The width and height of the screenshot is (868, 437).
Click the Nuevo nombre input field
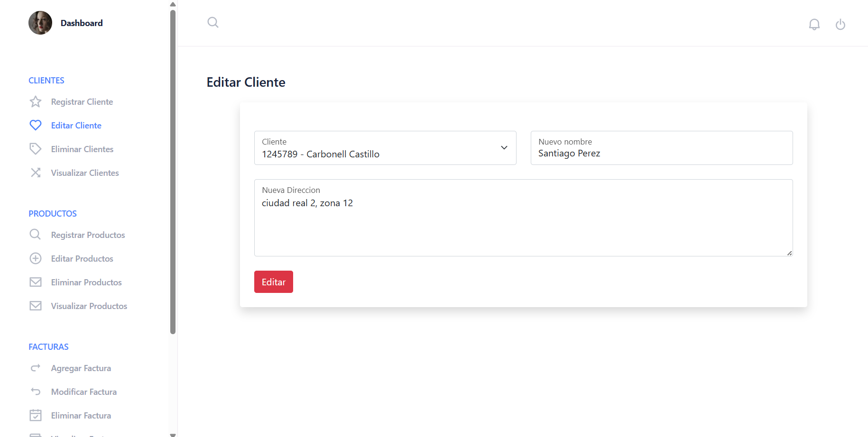661,148
